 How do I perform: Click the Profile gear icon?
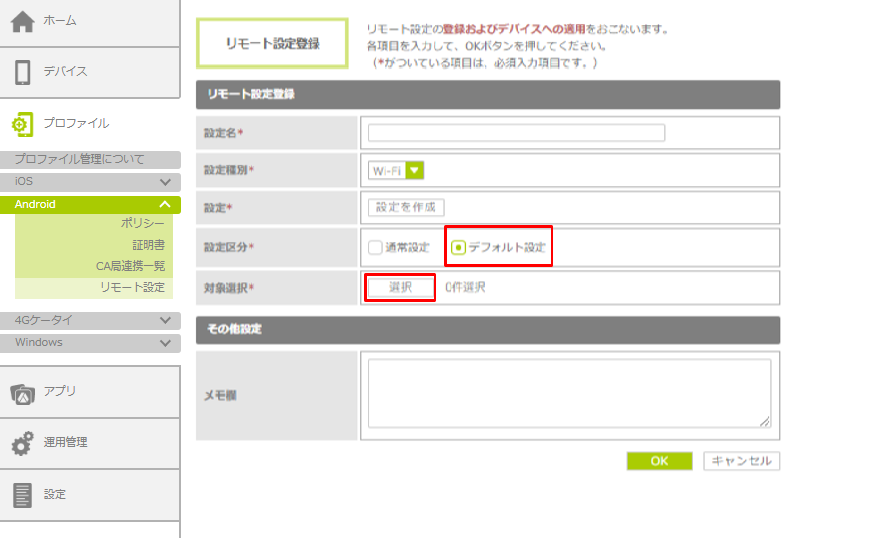point(22,124)
